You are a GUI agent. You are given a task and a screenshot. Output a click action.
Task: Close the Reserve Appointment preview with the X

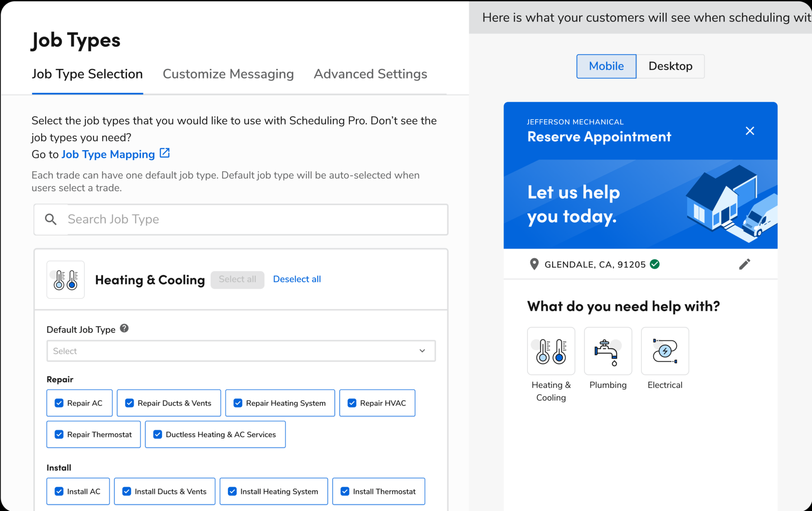750,130
